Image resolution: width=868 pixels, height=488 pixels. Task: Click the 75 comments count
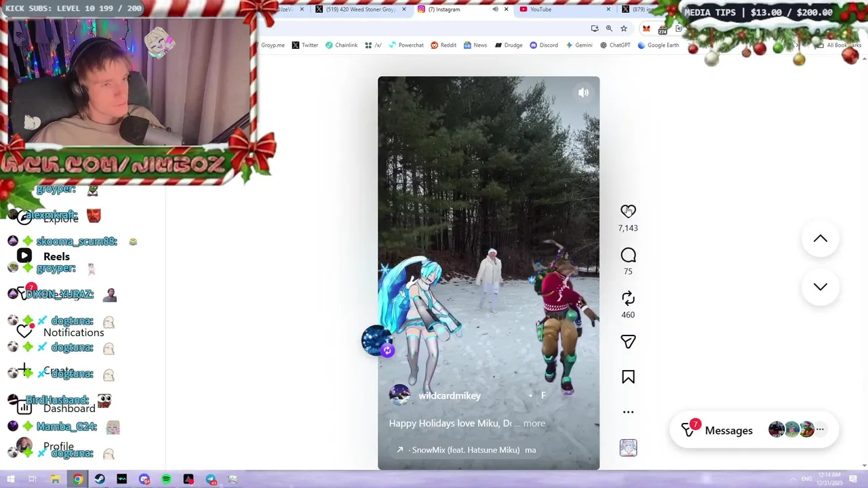pyautogui.click(x=628, y=272)
